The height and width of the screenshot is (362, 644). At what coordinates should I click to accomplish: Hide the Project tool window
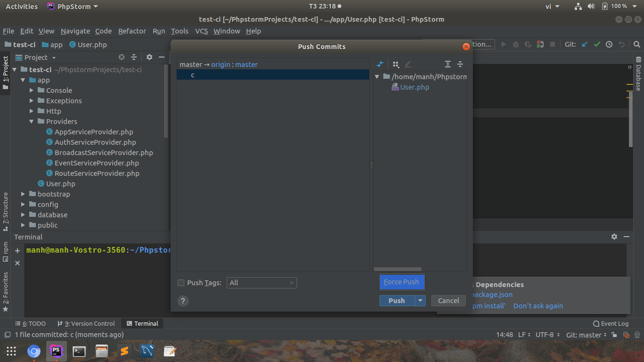[x=162, y=57]
